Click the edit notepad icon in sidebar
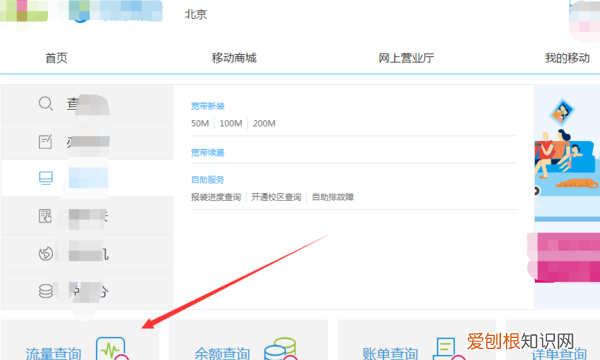Screen dimensions: 600x360 (46, 141)
